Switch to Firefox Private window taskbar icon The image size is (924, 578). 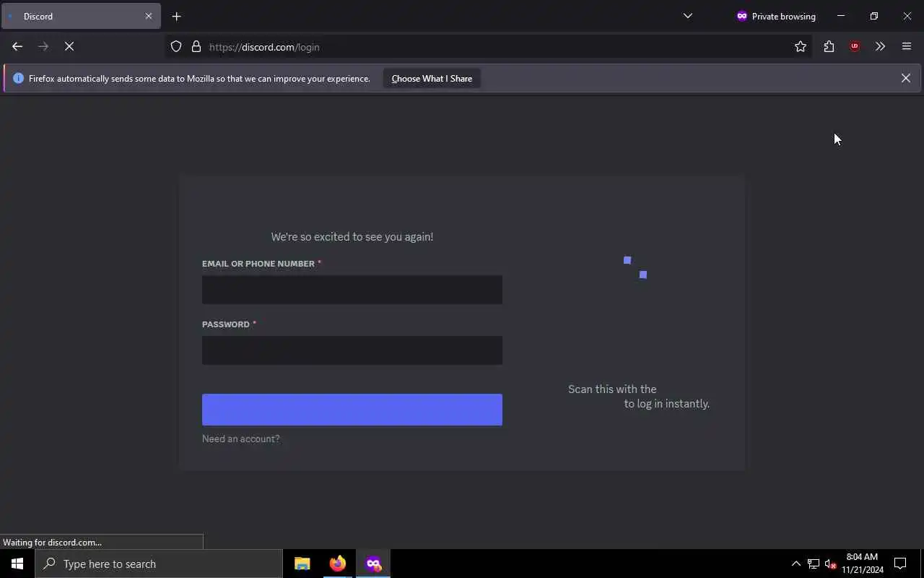[373, 564]
